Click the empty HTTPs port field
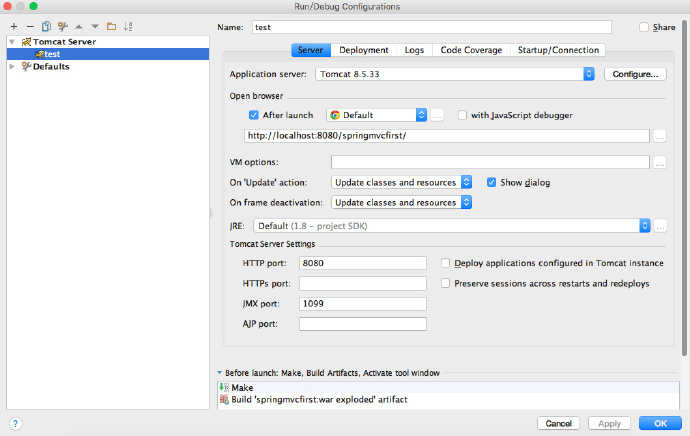The image size is (690, 436). coord(363,283)
